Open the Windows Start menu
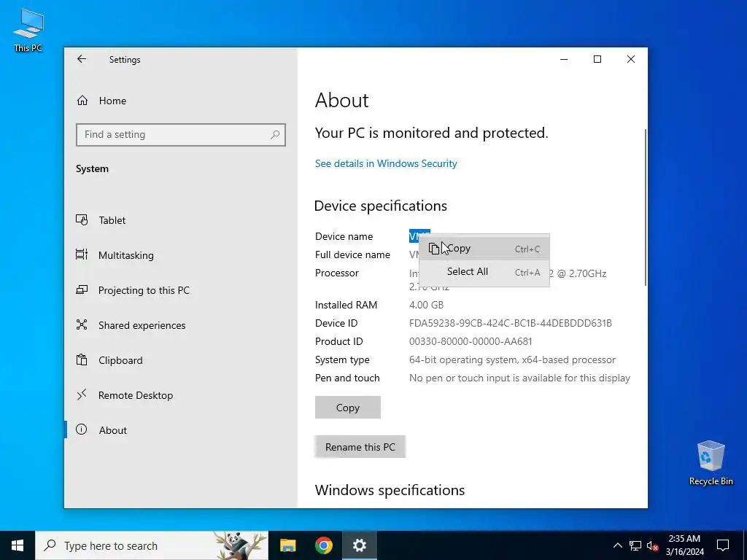 coord(18,545)
